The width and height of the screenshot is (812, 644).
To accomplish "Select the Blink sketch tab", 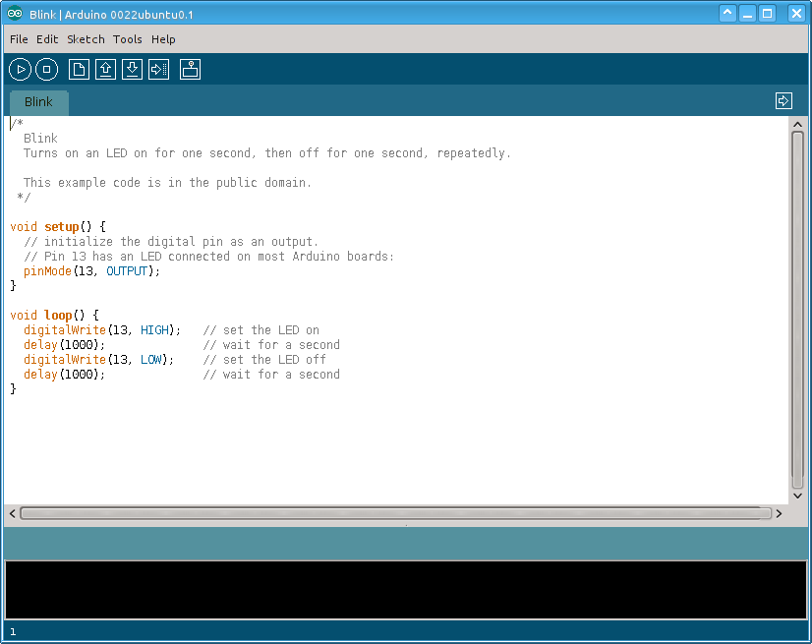I will click(x=39, y=102).
